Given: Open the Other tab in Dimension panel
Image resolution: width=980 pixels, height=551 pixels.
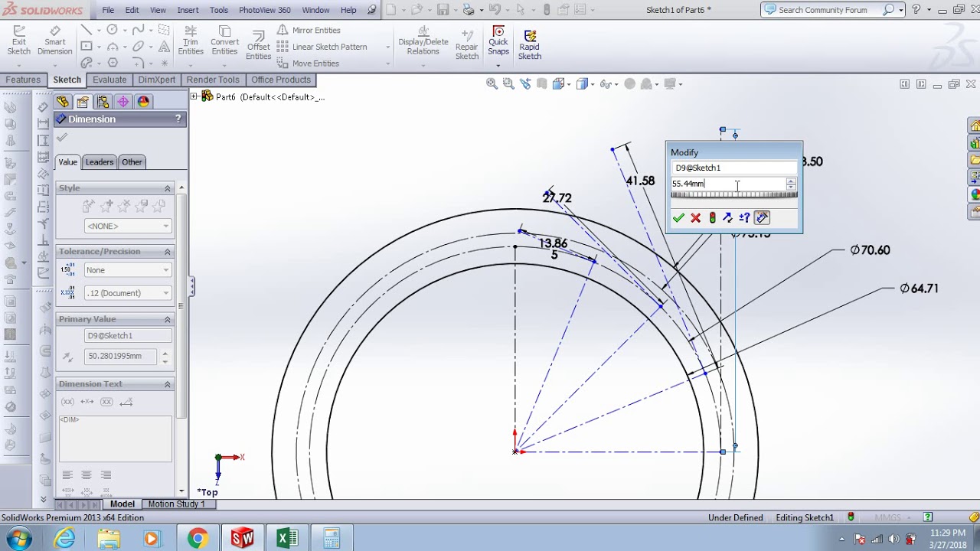Looking at the screenshot, I should (x=132, y=162).
